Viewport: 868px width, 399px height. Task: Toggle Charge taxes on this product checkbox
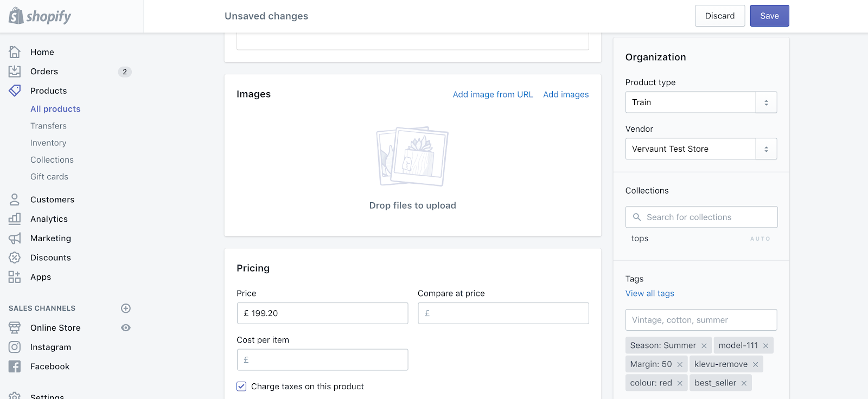[241, 387]
